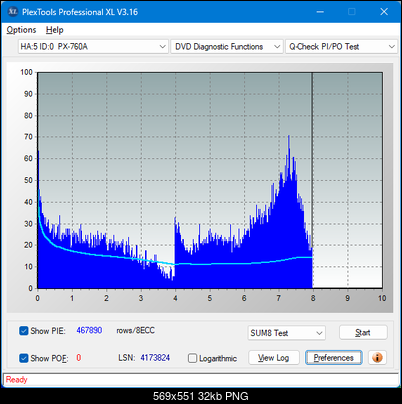Click the rows/8ECC label
Image resolution: width=402 pixels, height=404 pixels.
(x=135, y=330)
